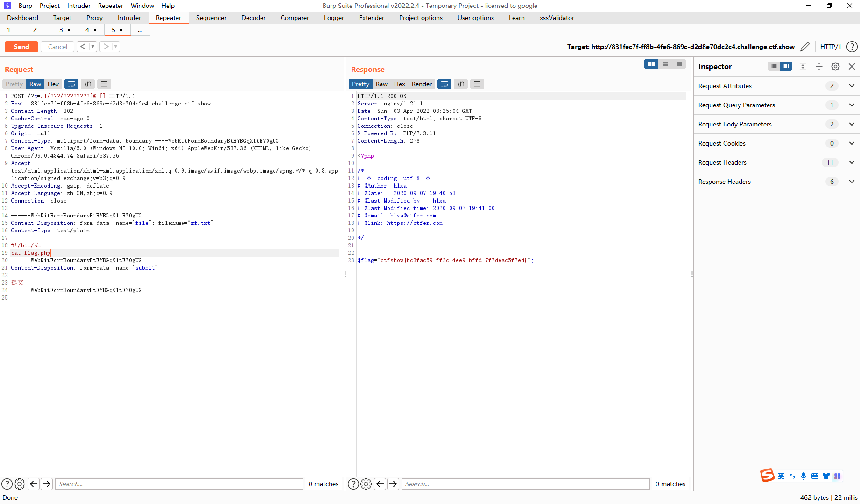This screenshot has width=860, height=504.
Task: Open Repeater settings gear at bottom left
Action: coord(20,484)
